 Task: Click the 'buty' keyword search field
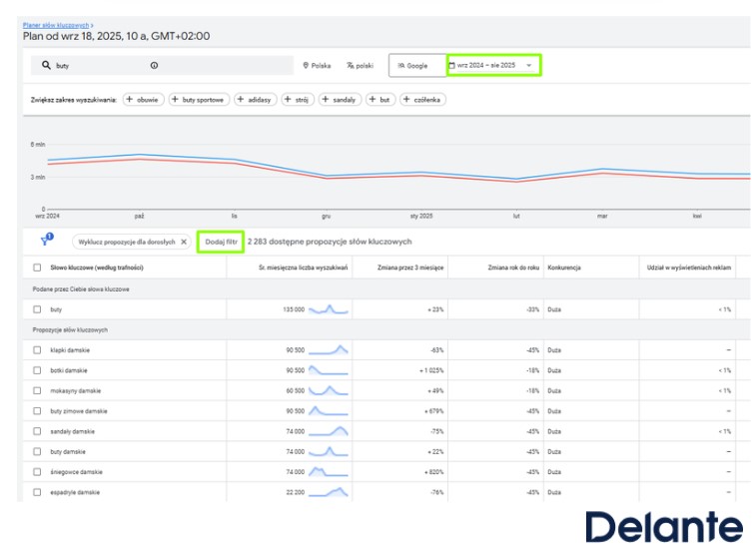tap(100, 65)
